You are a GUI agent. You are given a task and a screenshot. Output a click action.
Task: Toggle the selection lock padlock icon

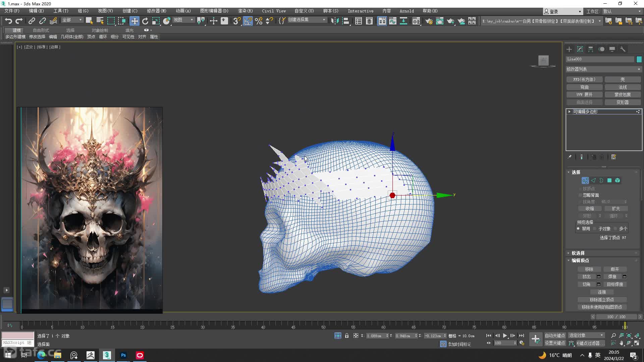click(347, 336)
